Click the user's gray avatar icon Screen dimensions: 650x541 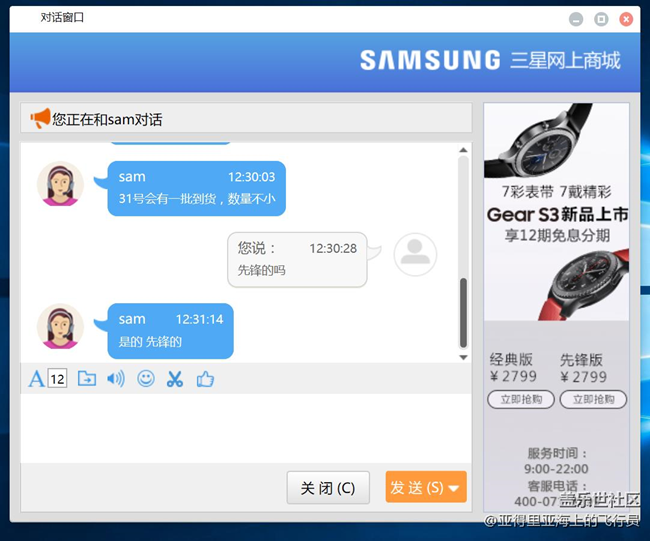click(415, 255)
